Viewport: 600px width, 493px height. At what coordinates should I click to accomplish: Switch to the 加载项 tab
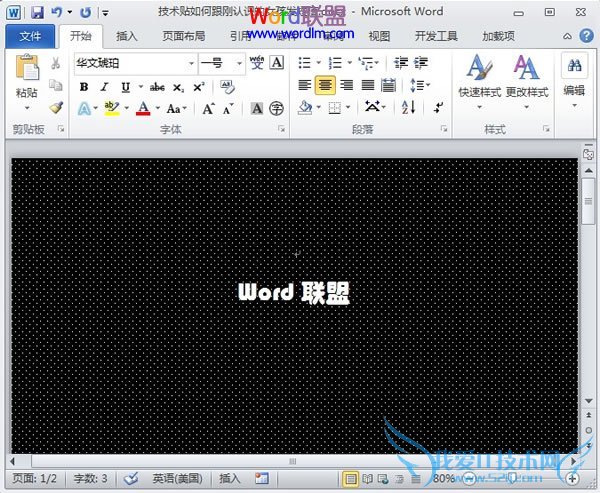click(498, 36)
